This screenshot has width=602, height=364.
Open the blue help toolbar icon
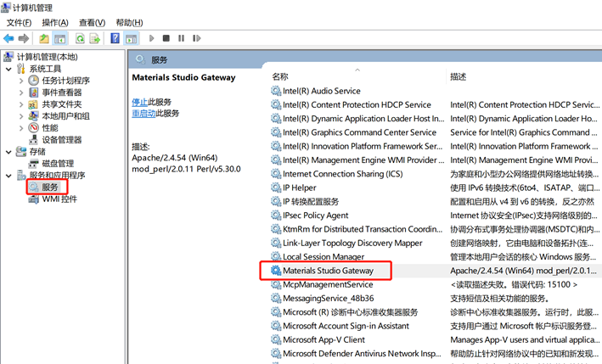116,38
